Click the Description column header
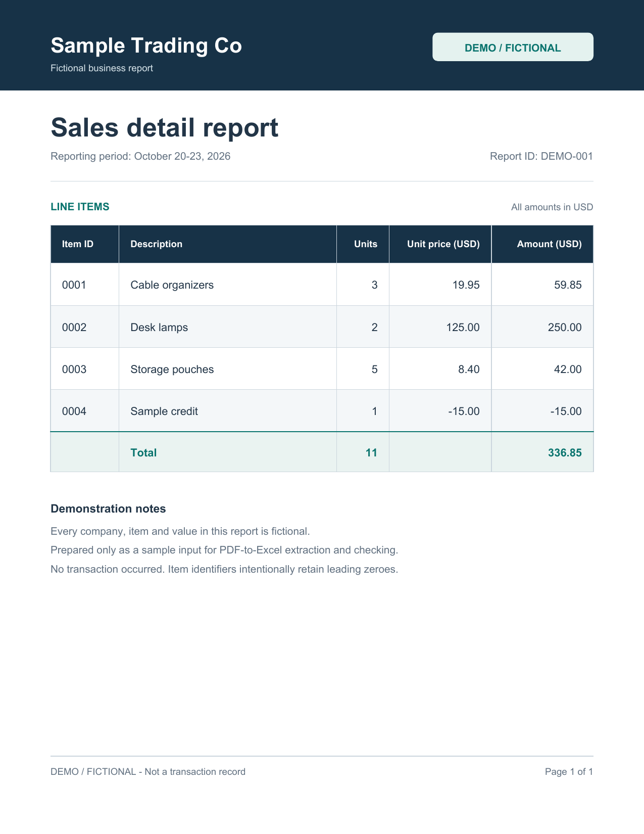The image size is (644, 834). tap(228, 244)
